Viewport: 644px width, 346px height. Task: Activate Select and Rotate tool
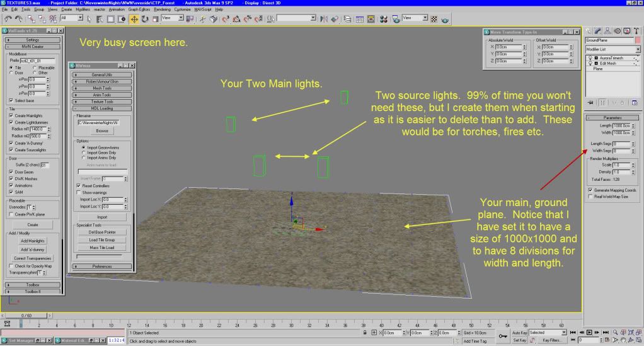[145, 19]
